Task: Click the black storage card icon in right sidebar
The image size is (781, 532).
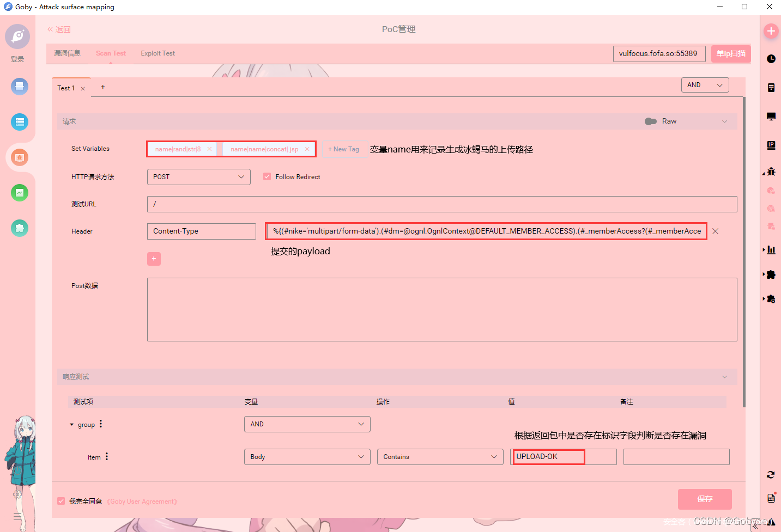Action: point(771,88)
